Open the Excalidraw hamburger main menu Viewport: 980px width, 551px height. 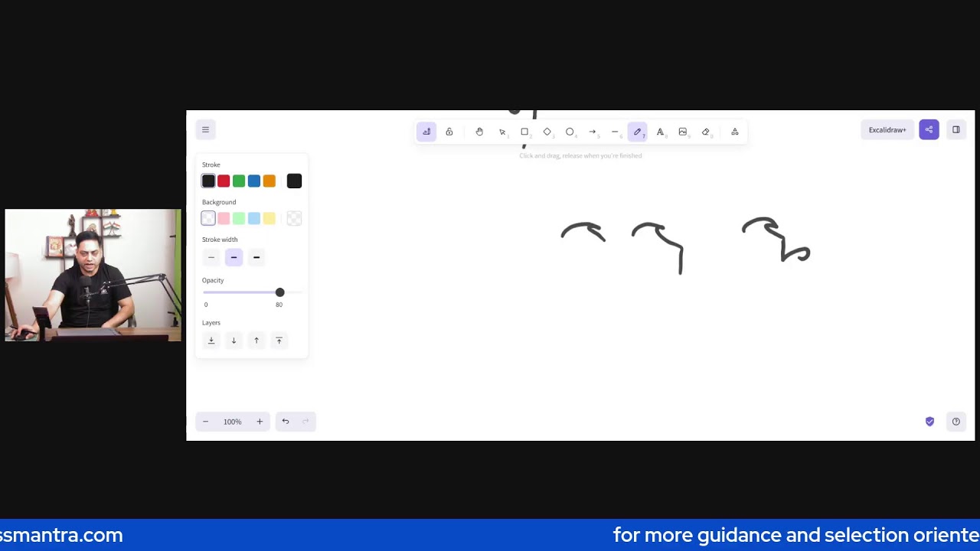click(205, 130)
